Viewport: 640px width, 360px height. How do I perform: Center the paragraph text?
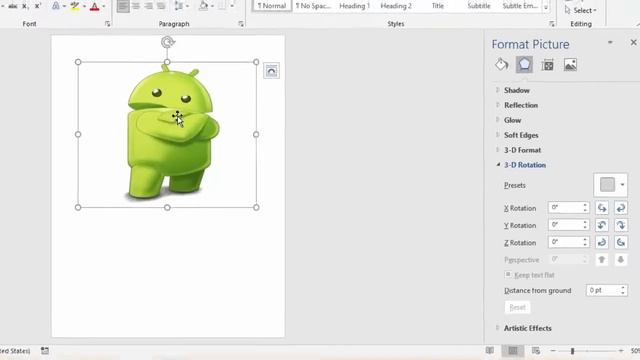[136, 6]
